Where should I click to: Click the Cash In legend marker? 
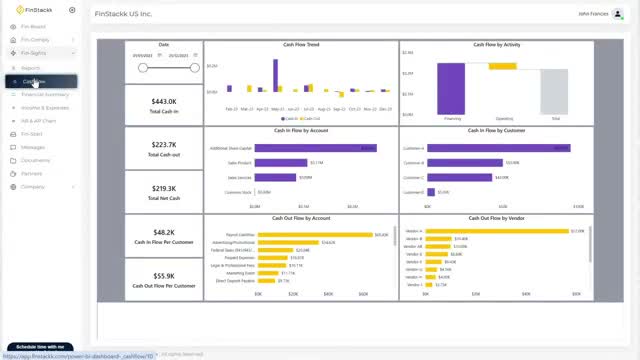click(x=283, y=119)
